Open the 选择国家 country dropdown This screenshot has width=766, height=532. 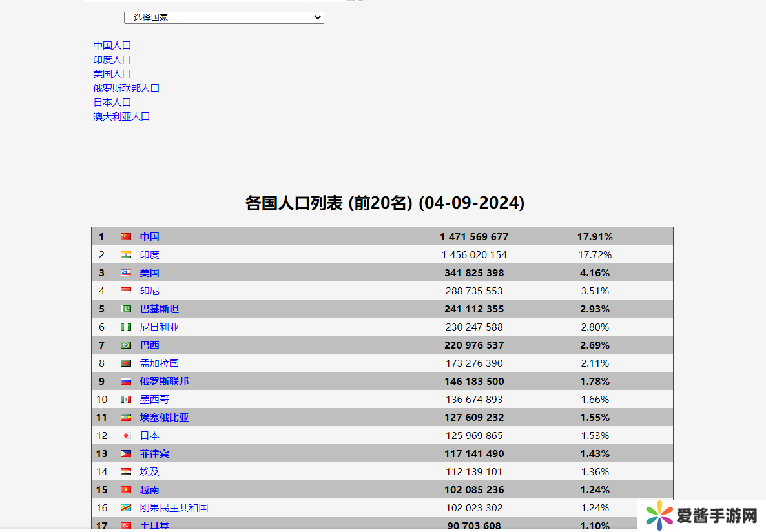(223, 18)
